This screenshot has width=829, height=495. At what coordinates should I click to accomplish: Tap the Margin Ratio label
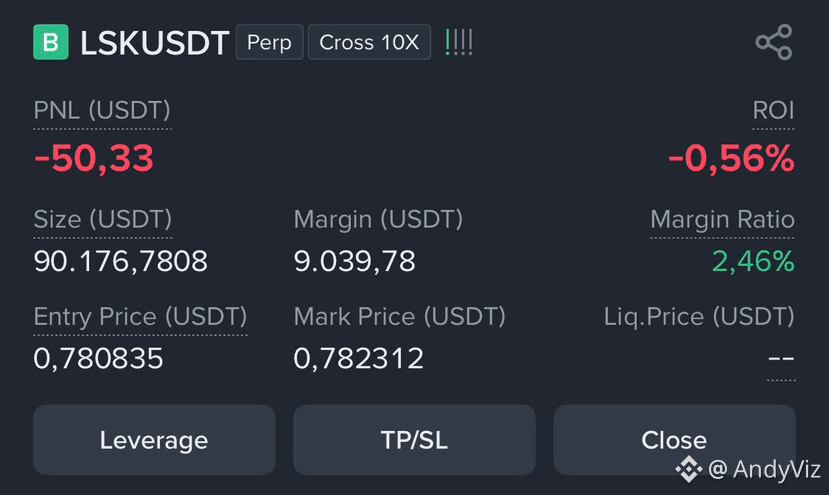pos(722,219)
